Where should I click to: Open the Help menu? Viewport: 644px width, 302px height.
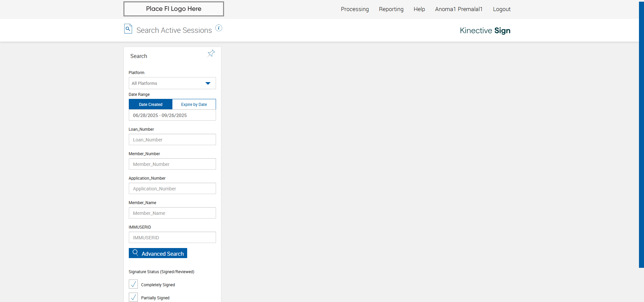[x=419, y=9]
